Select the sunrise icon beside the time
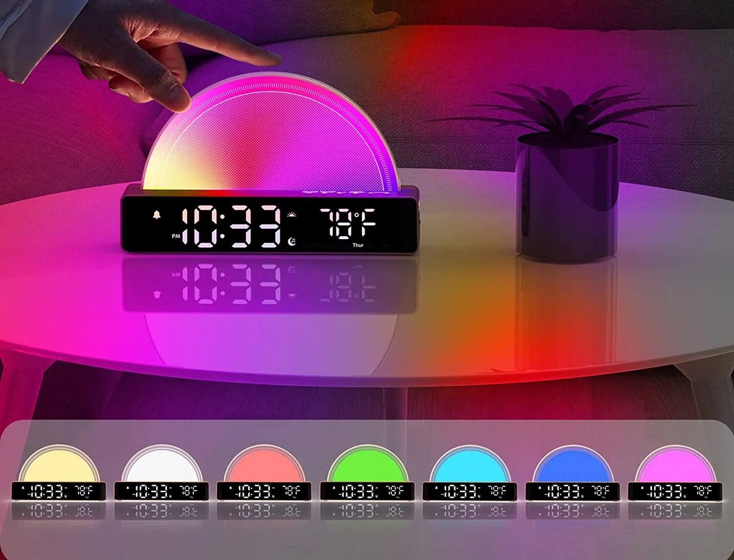 pyautogui.click(x=292, y=215)
